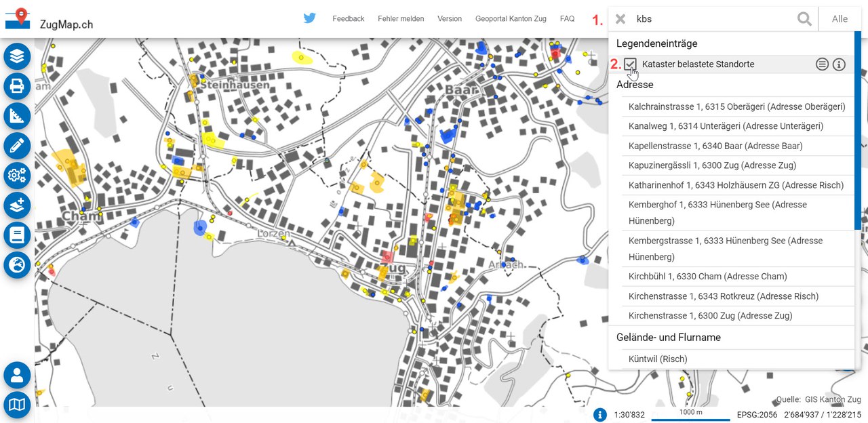
Task: Open the Twitter bird link
Action: 310,18
